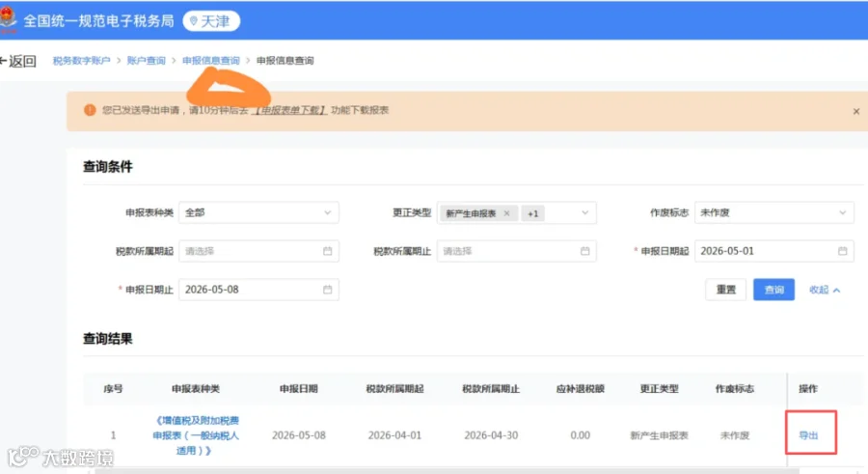Click the 操作 column header
This screenshot has width=868, height=474.
(x=808, y=389)
